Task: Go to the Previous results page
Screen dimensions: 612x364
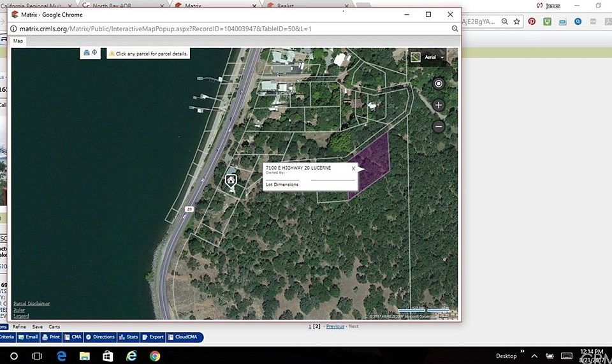Action: click(x=335, y=326)
